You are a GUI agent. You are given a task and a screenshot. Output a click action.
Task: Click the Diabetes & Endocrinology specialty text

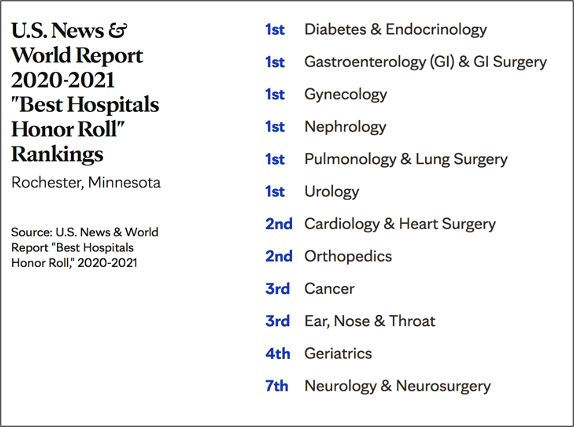pyautogui.click(x=396, y=30)
